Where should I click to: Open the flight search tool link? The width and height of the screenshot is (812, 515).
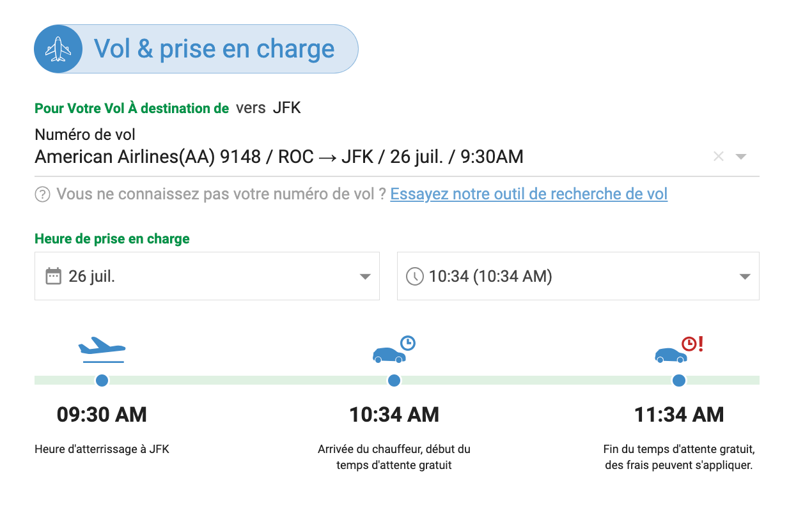coord(529,194)
